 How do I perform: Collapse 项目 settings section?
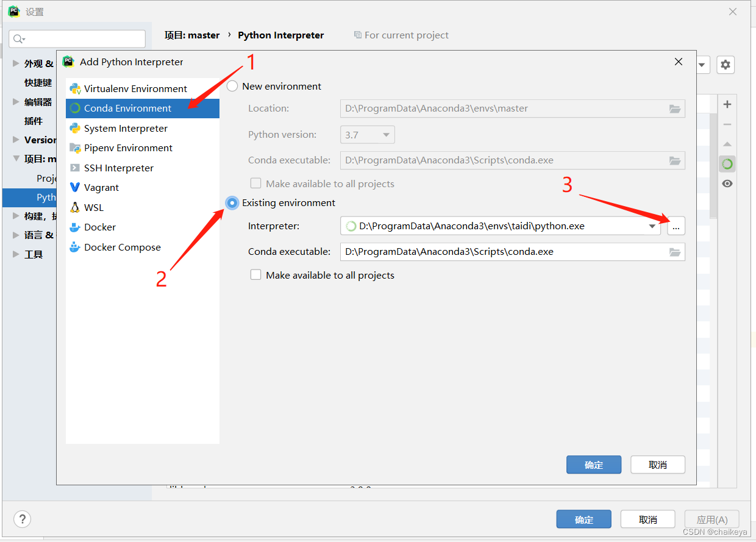coord(16,159)
